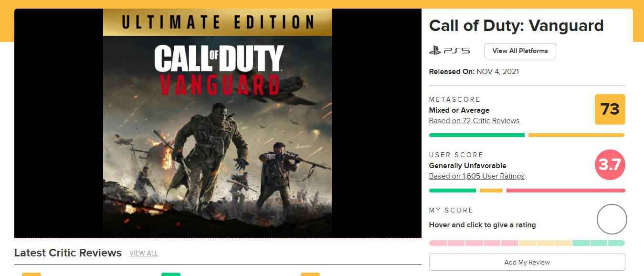
Task: Select first red segment of My Score rating bar
Action: coord(438,243)
